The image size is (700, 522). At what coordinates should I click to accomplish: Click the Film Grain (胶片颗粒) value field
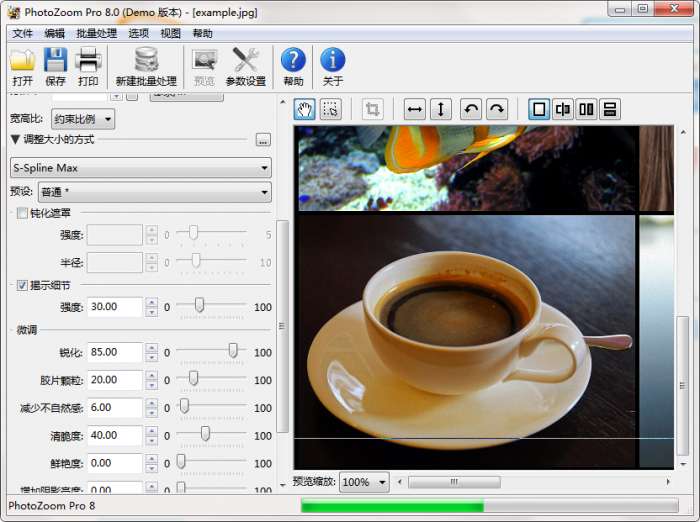click(x=115, y=380)
